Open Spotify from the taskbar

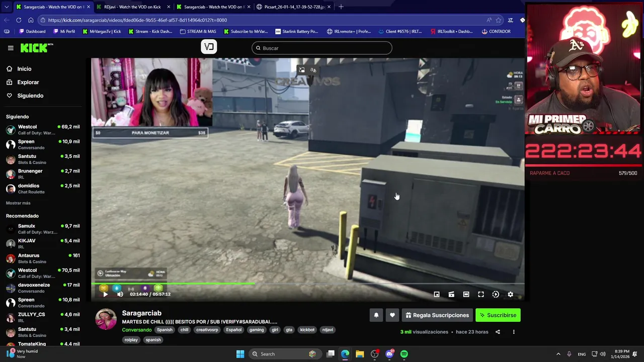click(x=404, y=354)
